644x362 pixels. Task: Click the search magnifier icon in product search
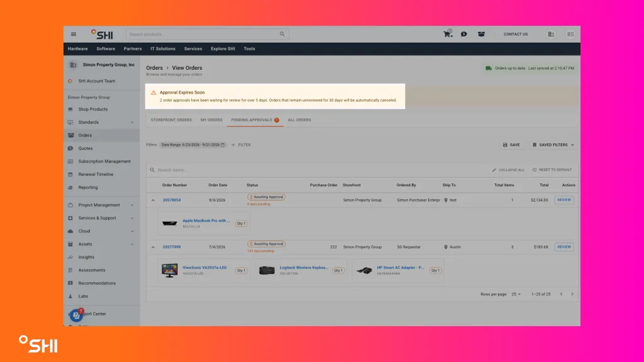click(x=282, y=34)
